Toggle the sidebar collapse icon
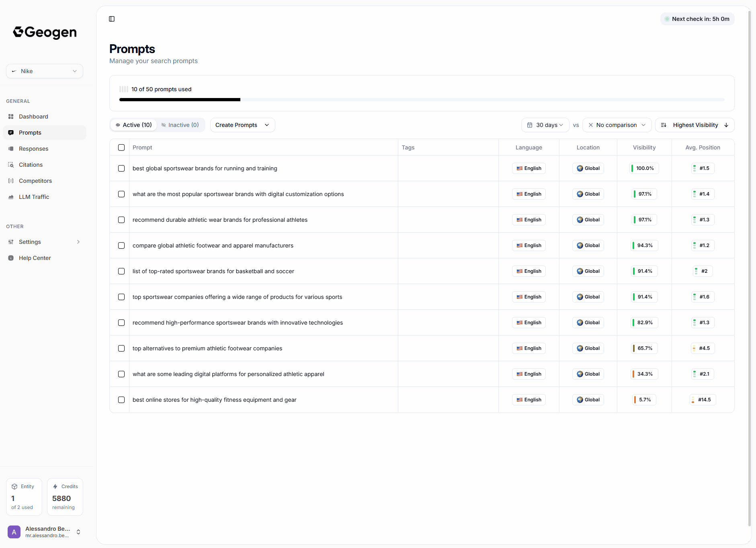 (x=112, y=19)
